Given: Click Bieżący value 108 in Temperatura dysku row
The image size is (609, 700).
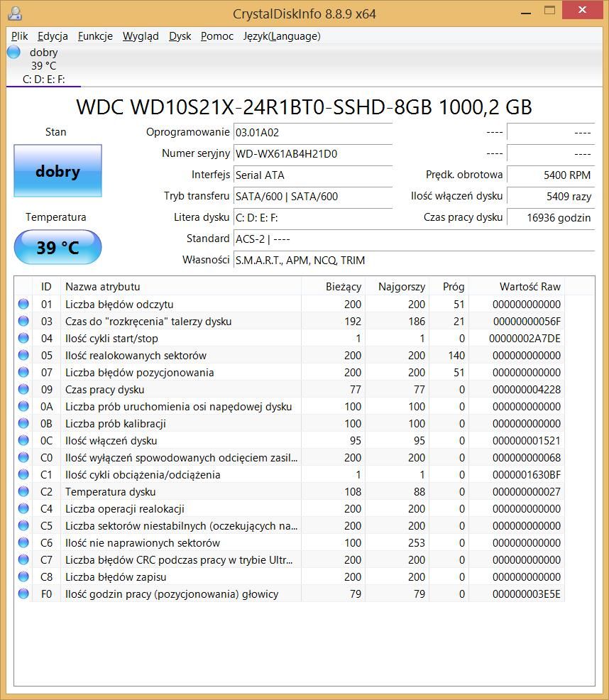Looking at the screenshot, I should 353,492.
